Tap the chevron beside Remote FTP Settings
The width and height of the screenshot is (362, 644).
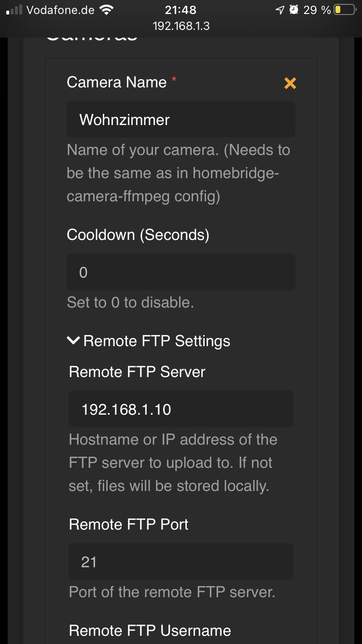73,340
